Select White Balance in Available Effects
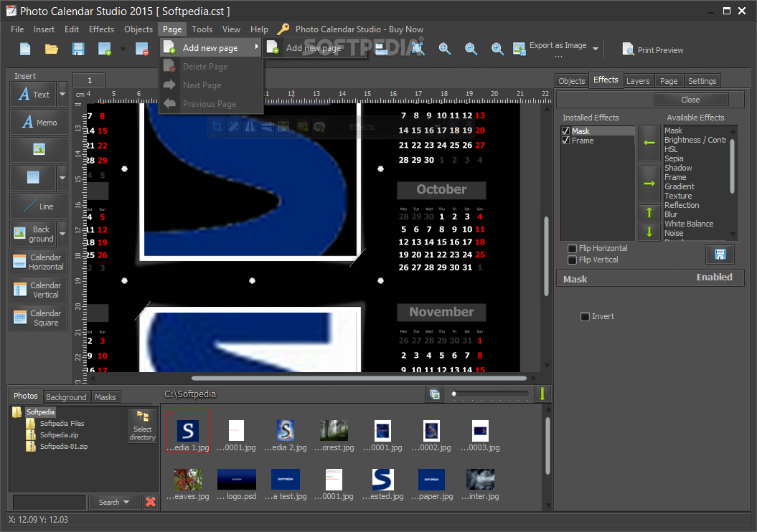This screenshot has width=757, height=532. coord(688,224)
